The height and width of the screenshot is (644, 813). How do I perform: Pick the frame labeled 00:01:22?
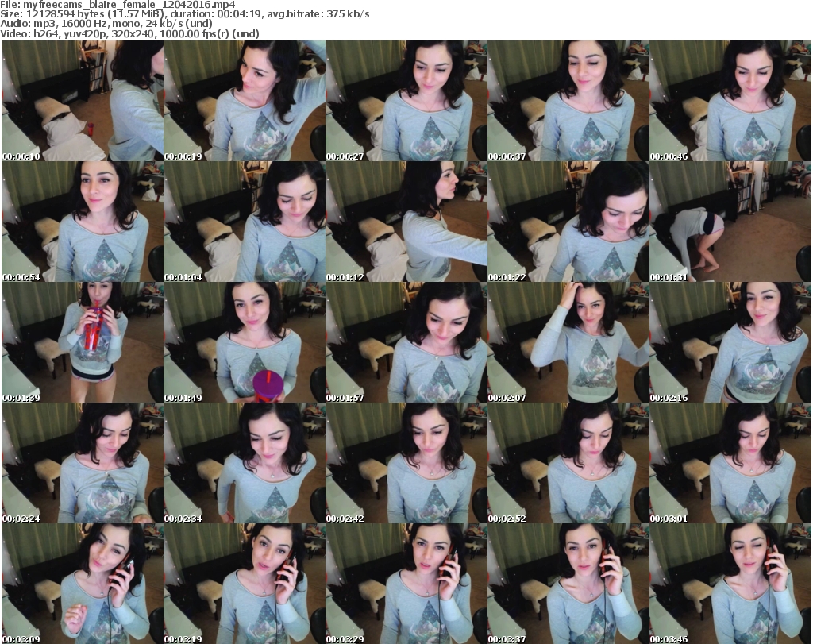point(568,222)
